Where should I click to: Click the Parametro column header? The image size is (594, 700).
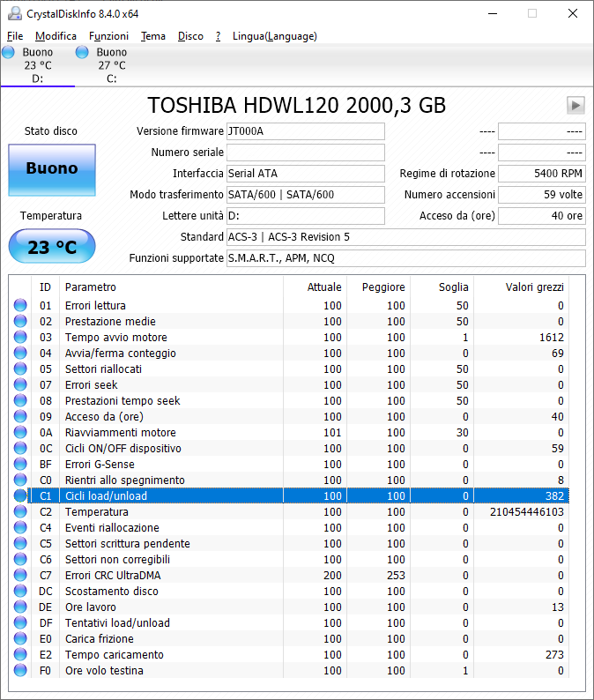tap(171, 287)
